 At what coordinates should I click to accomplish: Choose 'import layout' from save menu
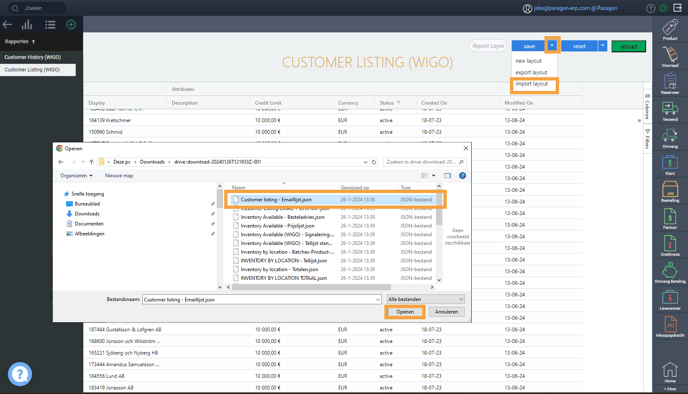531,84
